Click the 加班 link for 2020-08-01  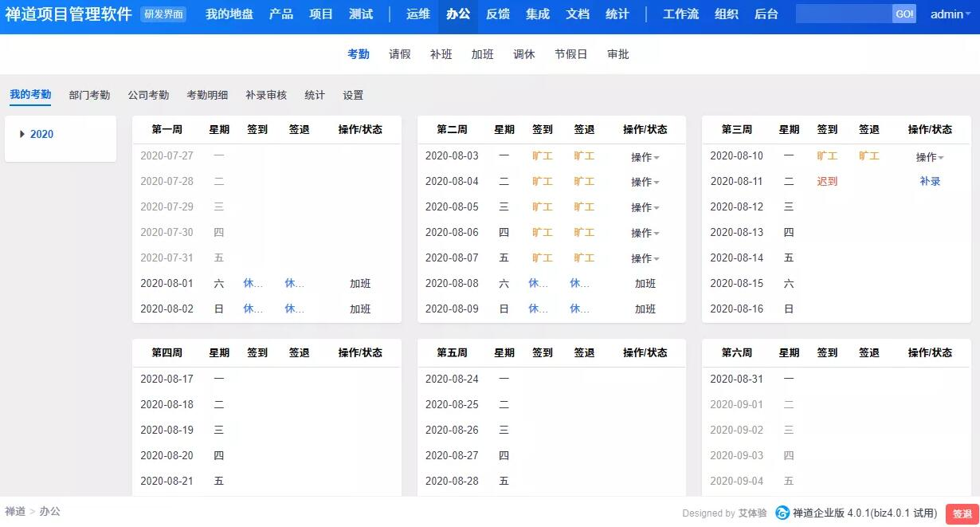click(360, 283)
